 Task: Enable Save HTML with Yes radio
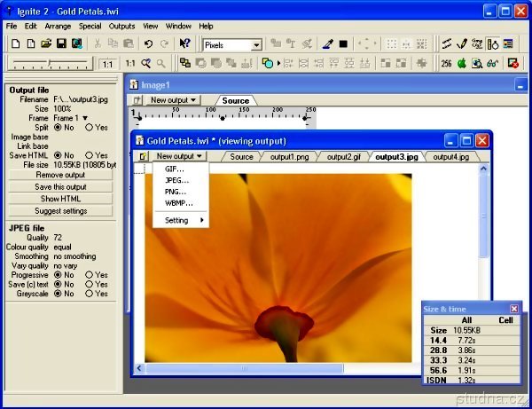[x=90, y=155]
